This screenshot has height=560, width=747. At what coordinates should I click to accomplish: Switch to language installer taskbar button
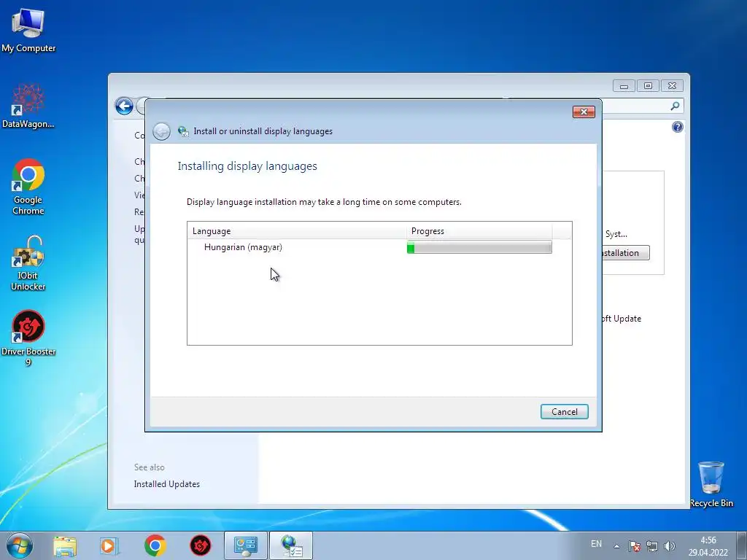292,545
